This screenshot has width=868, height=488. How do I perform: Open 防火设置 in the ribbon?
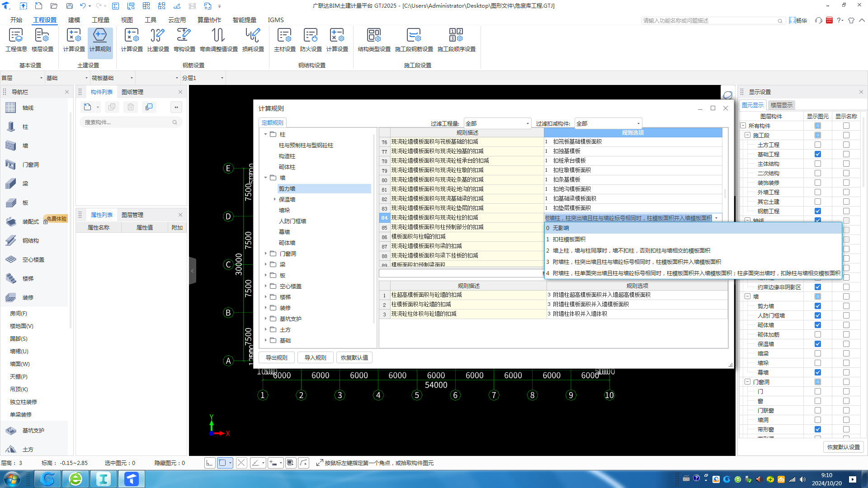click(x=311, y=40)
